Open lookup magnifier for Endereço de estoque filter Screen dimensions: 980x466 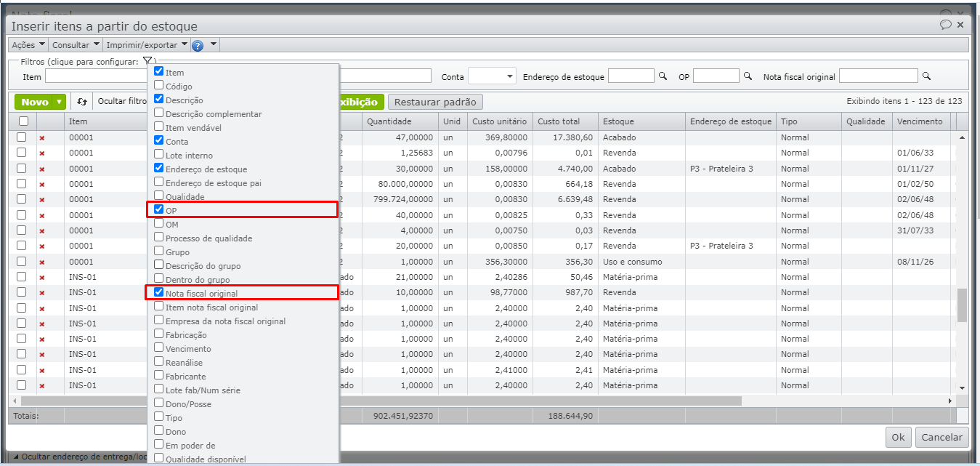coord(662,76)
